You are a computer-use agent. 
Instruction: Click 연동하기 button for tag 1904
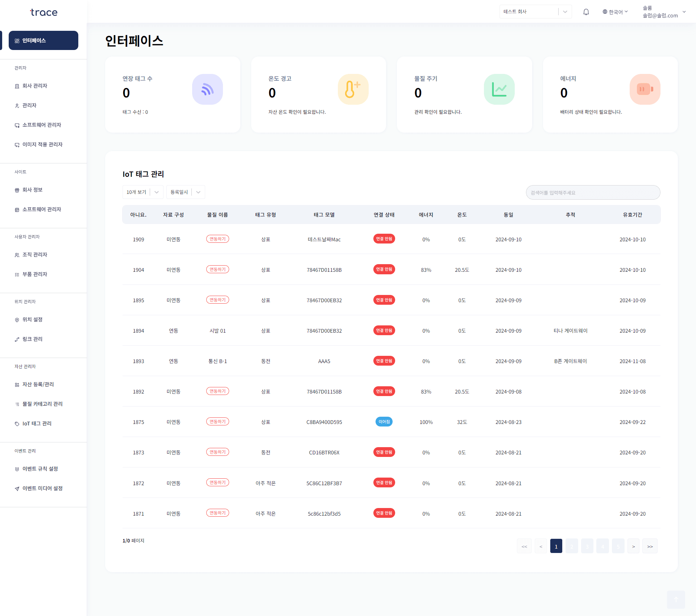(217, 269)
